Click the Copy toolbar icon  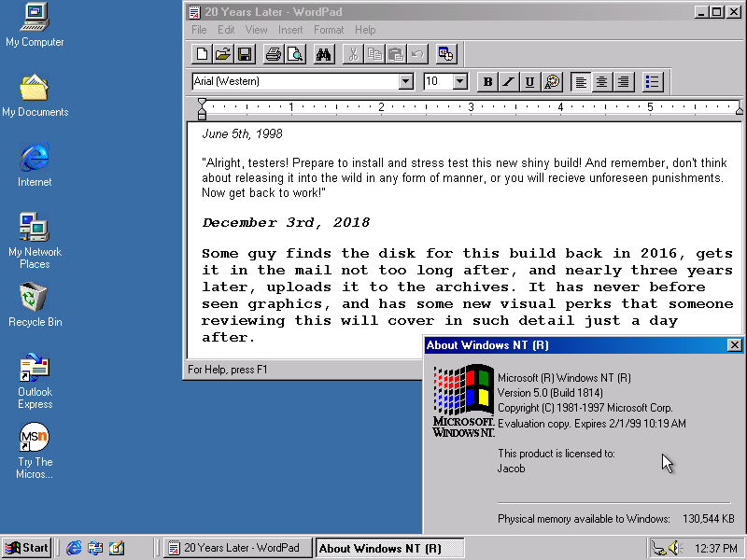point(374,54)
